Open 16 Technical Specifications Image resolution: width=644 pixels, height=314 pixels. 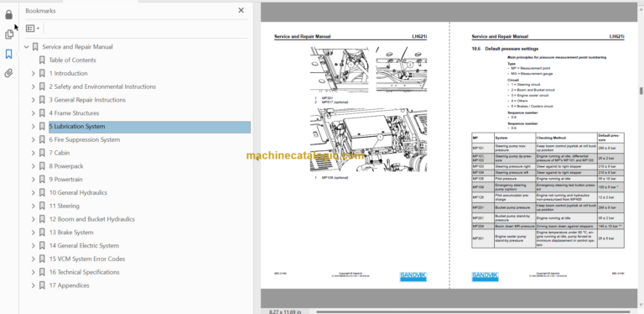tap(84, 272)
